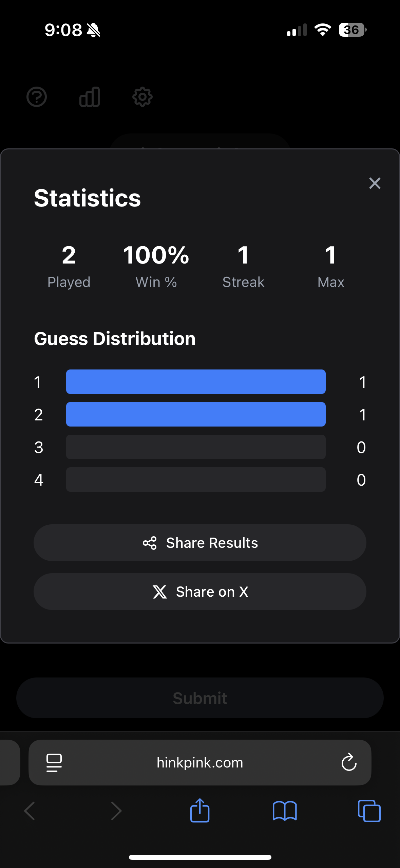Tap the 100% Win % statistic

pyautogui.click(x=156, y=267)
